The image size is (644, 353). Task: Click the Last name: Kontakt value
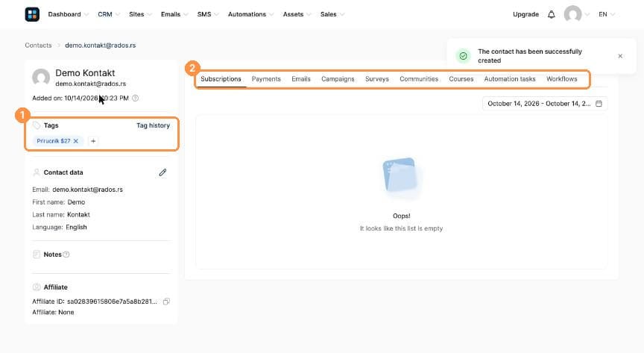point(78,215)
